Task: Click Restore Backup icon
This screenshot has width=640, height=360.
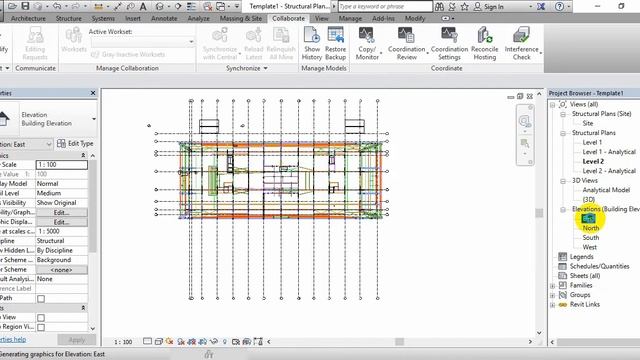Action: pos(336,43)
